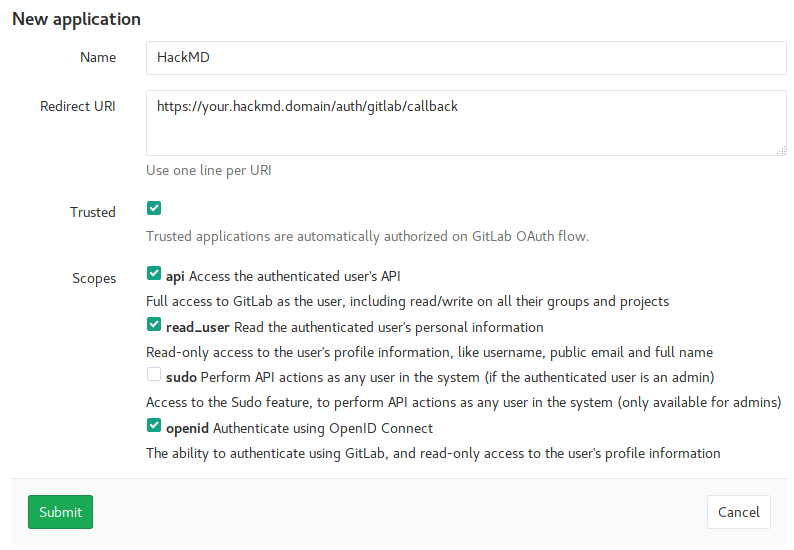
Task: Click the bold "api" scope label text
Action: (175, 276)
